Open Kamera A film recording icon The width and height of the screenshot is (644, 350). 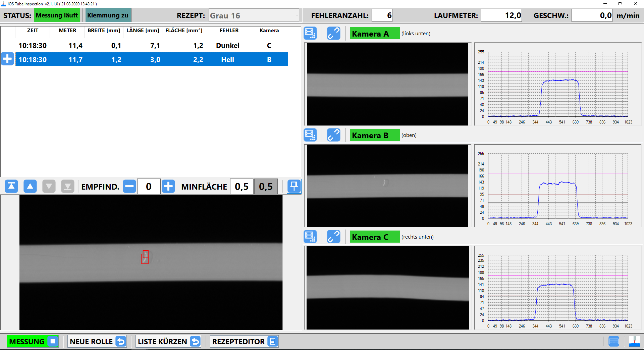click(310, 34)
